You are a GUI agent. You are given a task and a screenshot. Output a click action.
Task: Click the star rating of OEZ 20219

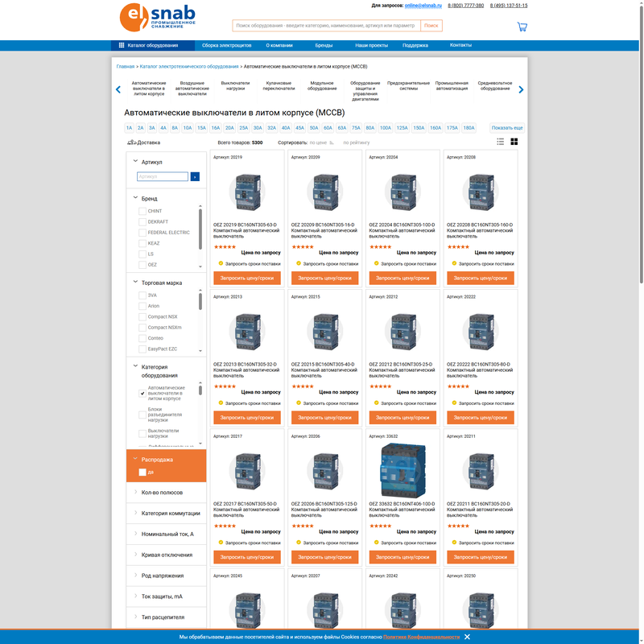[225, 247]
